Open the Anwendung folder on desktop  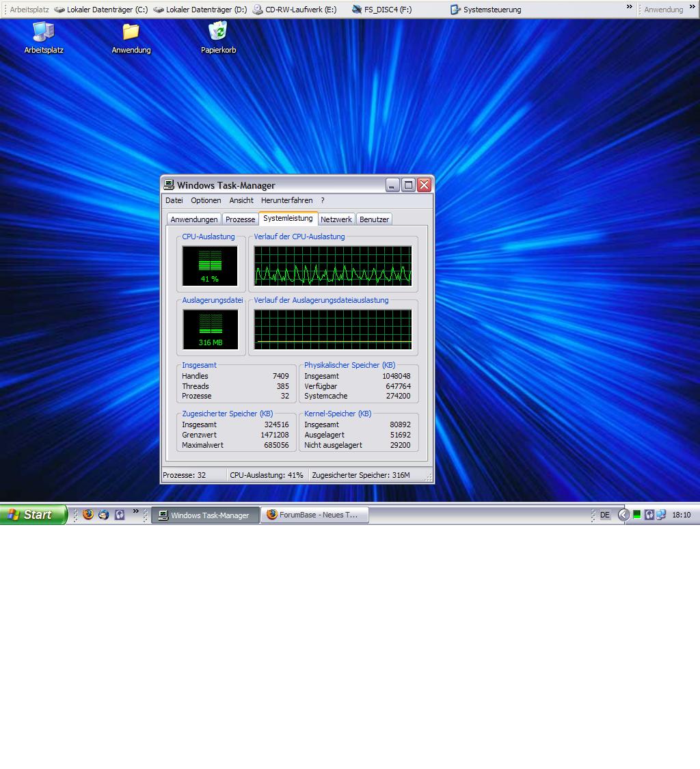click(x=131, y=38)
